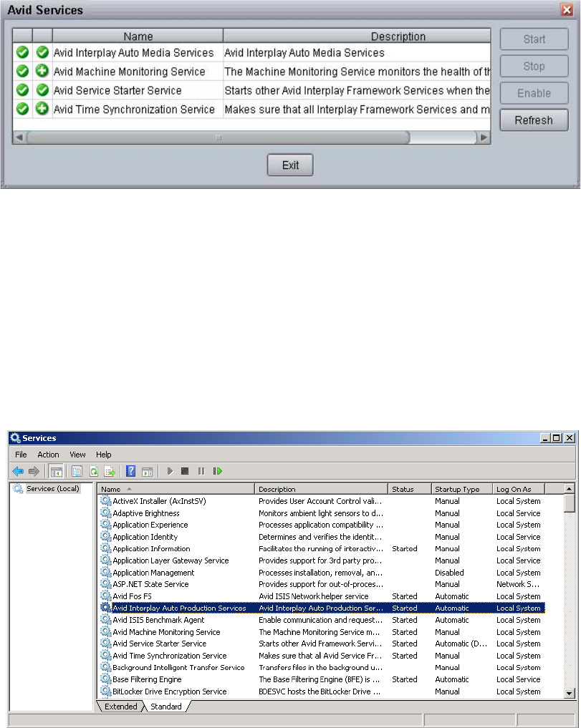Select Background Intelligent Transfer Service

click(x=322, y=667)
